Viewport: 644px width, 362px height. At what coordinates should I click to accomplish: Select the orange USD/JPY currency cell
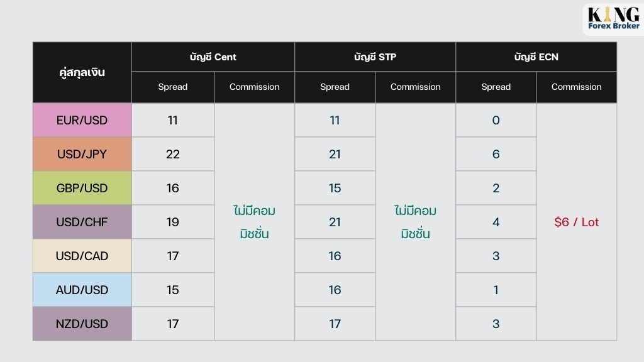point(82,154)
